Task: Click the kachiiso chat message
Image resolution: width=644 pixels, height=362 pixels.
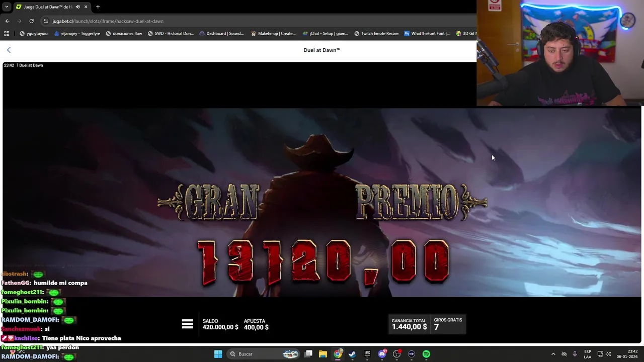Action: [x=61, y=338]
